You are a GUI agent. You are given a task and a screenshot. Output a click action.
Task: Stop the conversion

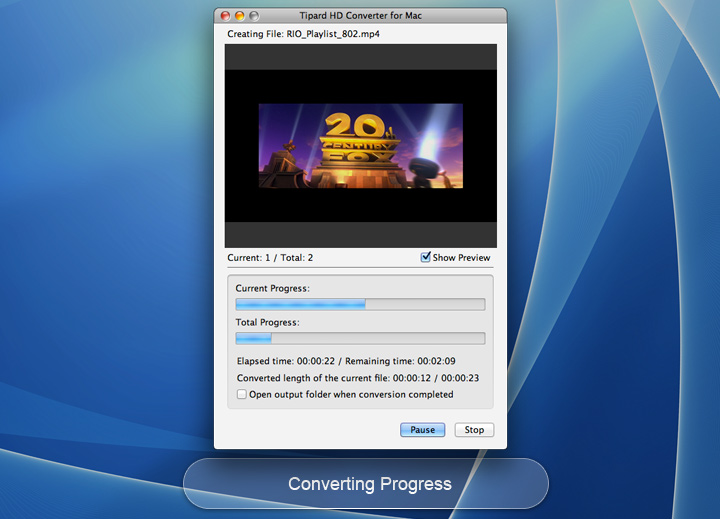point(474,429)
